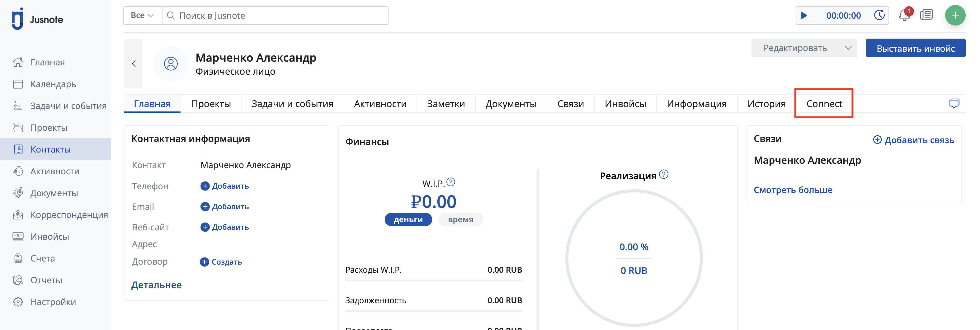The height and width of the screenshot is (330, 980).
Task: Click the 00:00:00 timer display
Action: click(x=843, y=16)
